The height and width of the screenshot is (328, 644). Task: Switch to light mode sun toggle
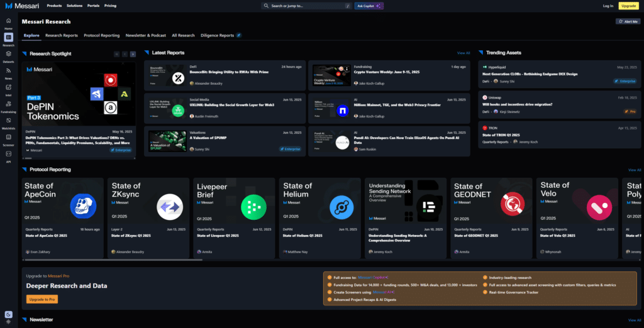(x=9, y=322)
